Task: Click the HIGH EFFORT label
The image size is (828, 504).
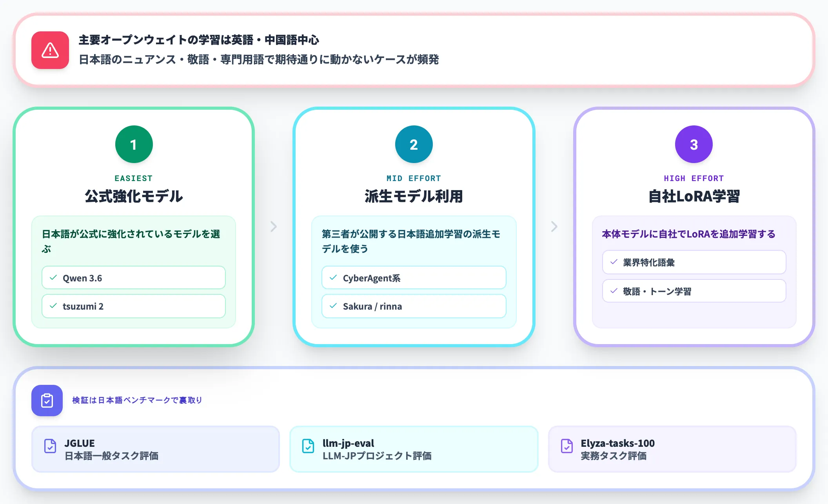Action: (x=694, y=178)
